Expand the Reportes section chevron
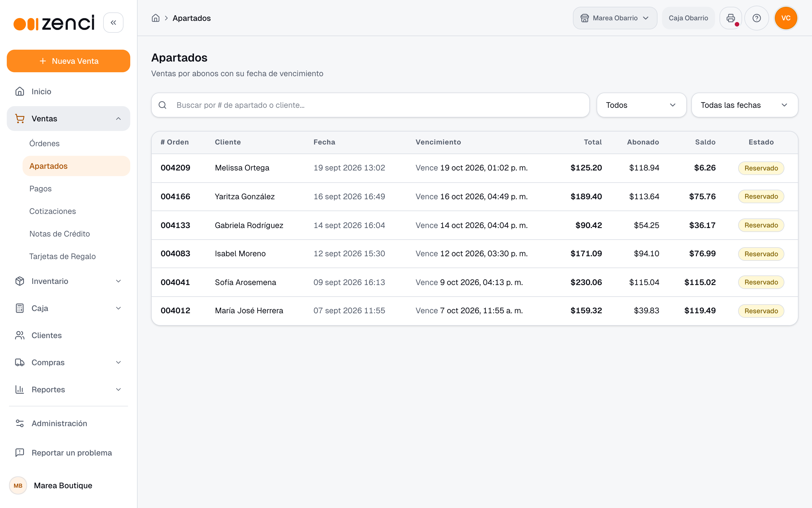 tap(118, 389)
